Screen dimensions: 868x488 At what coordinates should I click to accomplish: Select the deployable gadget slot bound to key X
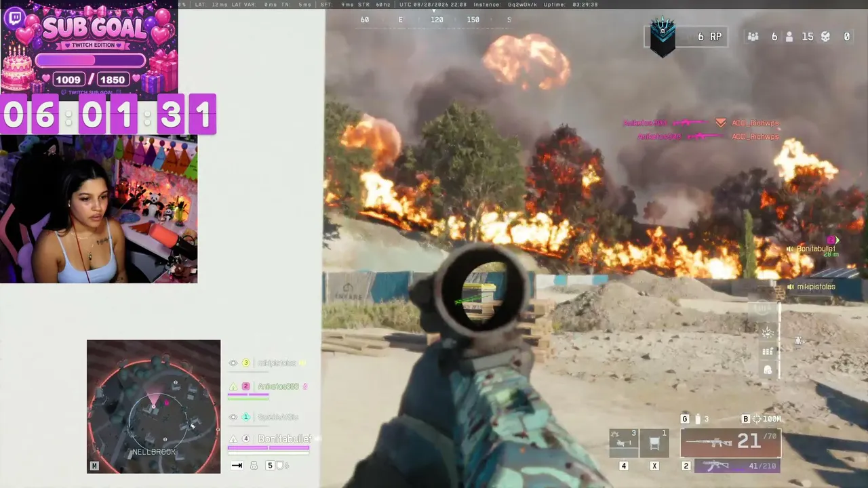point(654,442)
